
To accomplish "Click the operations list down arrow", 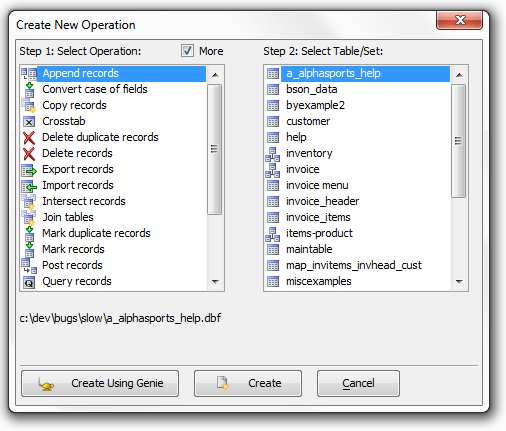I will (215, 282).
